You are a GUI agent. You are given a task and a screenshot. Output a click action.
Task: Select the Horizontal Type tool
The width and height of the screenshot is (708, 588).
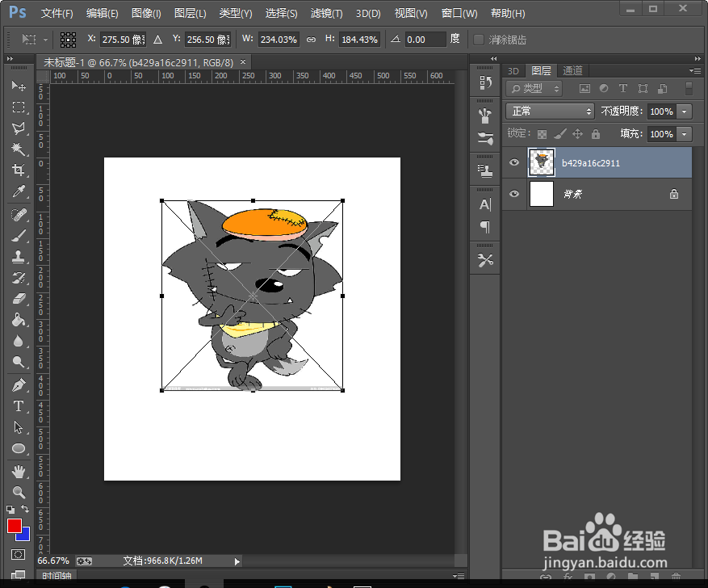click(19, 406)
